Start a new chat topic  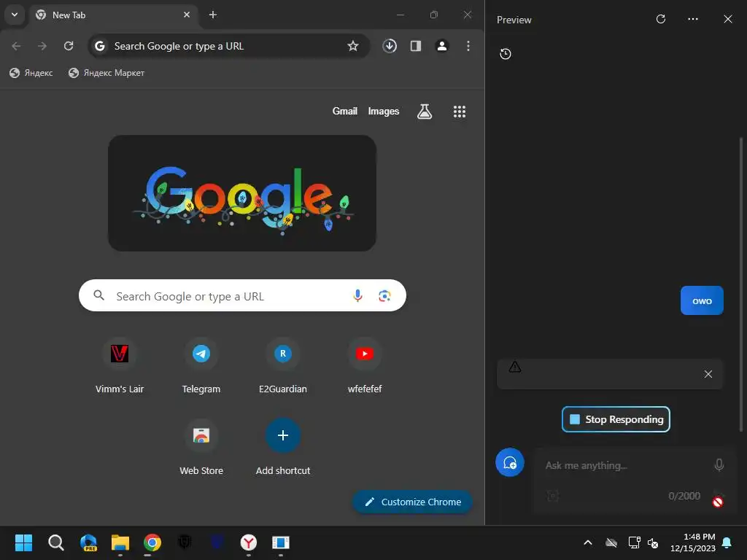(x=510, y=462)
